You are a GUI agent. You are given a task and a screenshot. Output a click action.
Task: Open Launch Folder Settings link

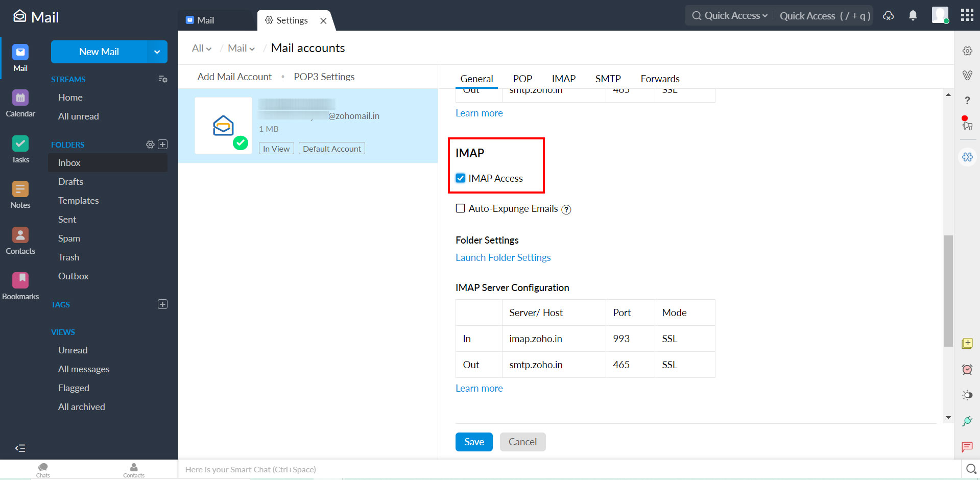tap(503, 257)
